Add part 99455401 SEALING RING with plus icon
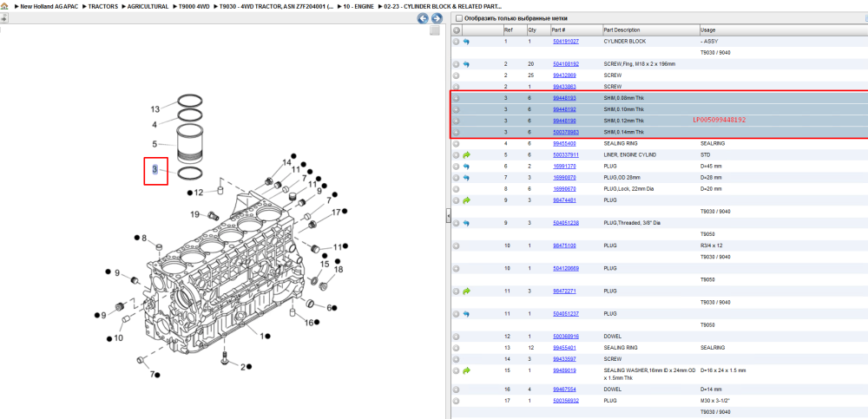 coord(457,348)
